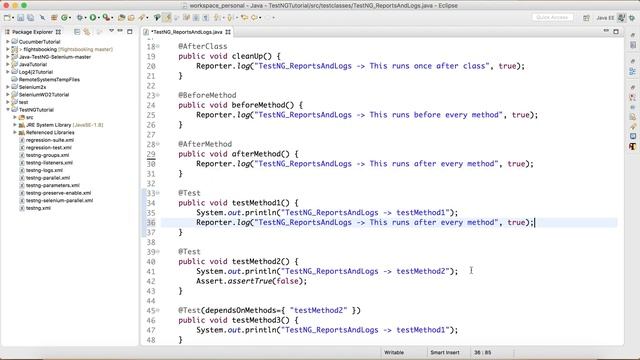
Task: Open the Task List icon in right trim
Action: 633,45
